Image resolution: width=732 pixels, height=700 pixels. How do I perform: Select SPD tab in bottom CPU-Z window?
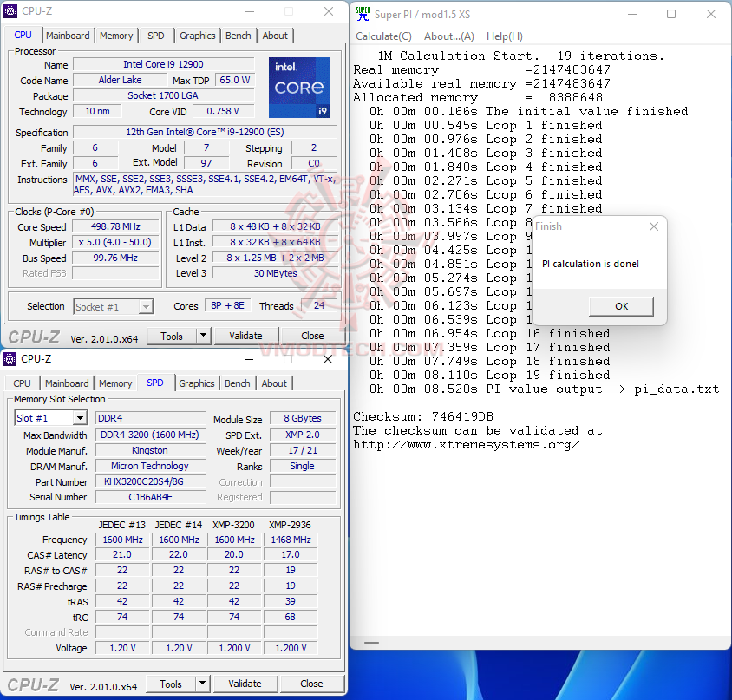[x=155, y=383]
